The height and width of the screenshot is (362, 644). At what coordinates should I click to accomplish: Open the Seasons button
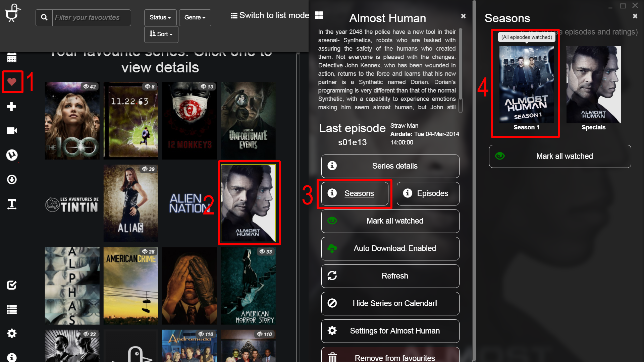pyautogui.click(x=355, y=193)
